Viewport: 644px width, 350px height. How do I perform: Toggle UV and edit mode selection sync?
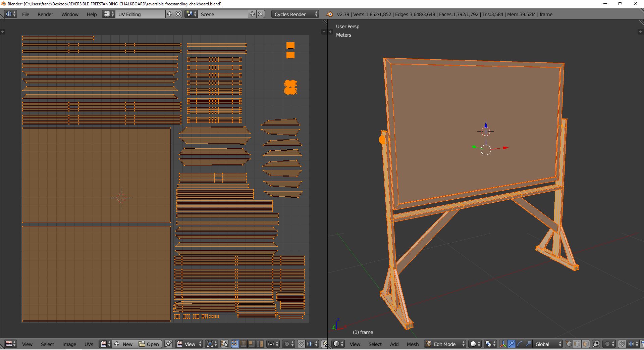pyautogui.click(x=224, y=344)
